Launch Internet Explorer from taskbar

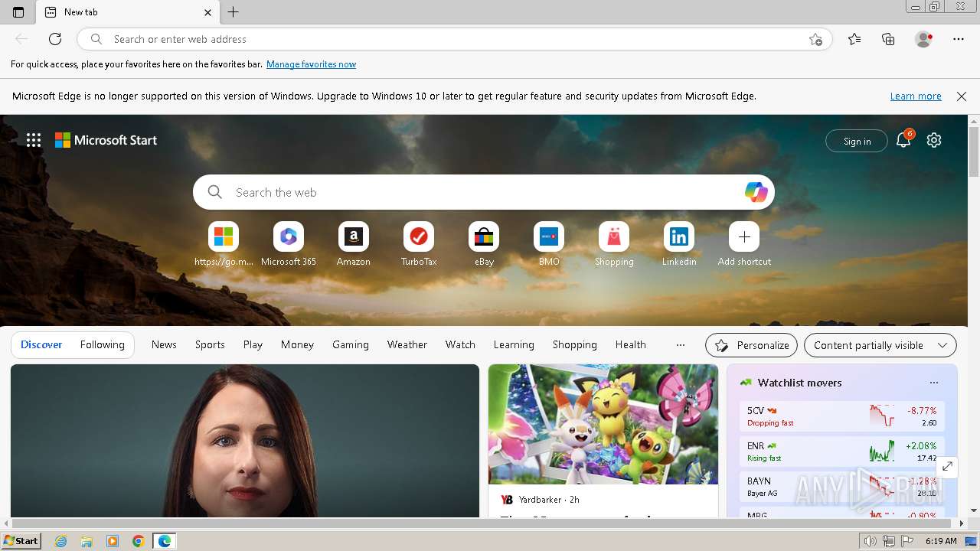coord(60,541)
